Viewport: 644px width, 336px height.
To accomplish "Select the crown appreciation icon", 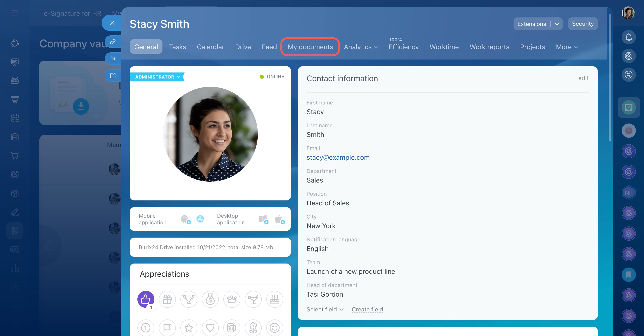I will [232, 299].
